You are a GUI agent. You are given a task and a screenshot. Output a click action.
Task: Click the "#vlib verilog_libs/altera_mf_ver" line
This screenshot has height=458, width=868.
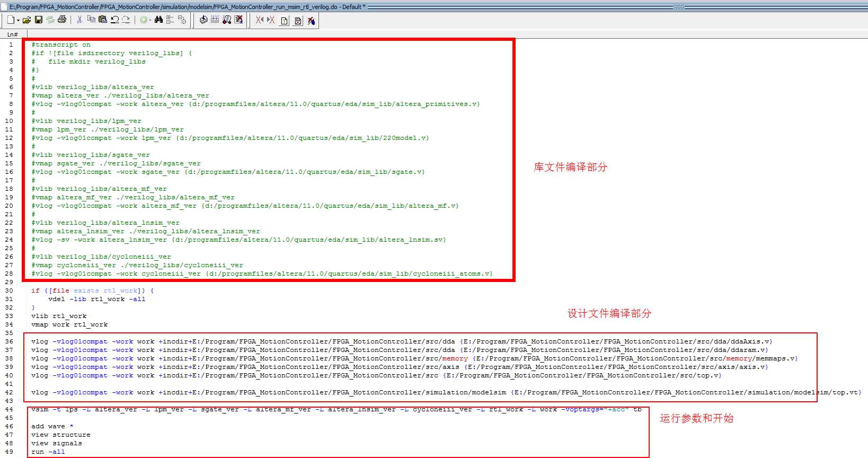pyautogui.click(x=99, y=189)
